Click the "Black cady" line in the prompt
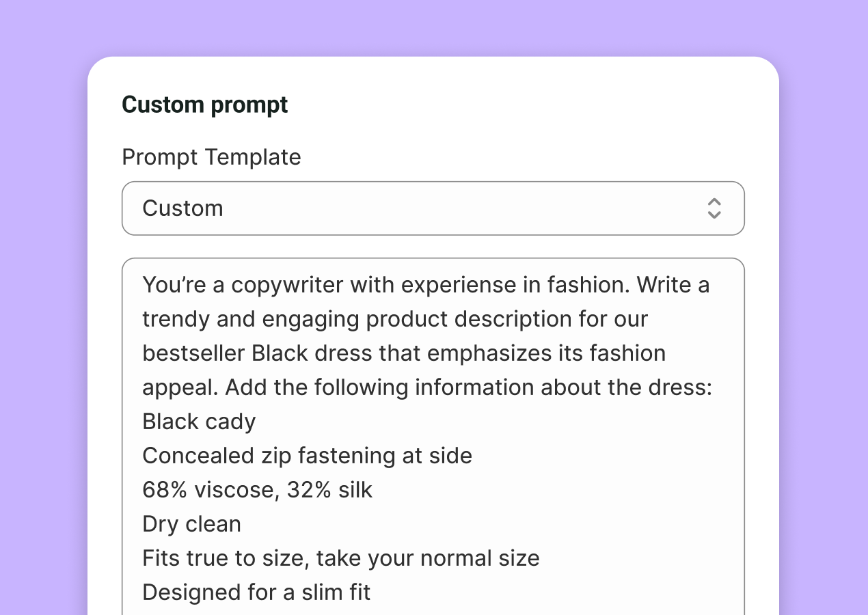 pos(199,422)
